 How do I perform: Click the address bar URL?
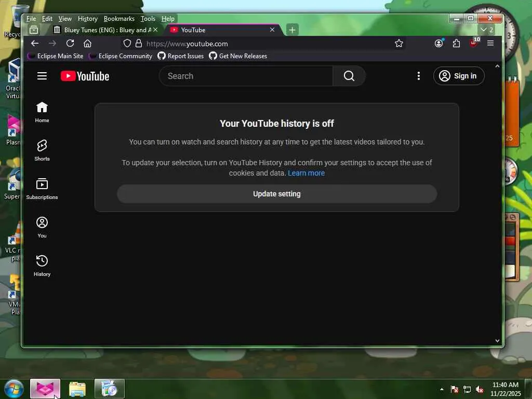point(187,44)
